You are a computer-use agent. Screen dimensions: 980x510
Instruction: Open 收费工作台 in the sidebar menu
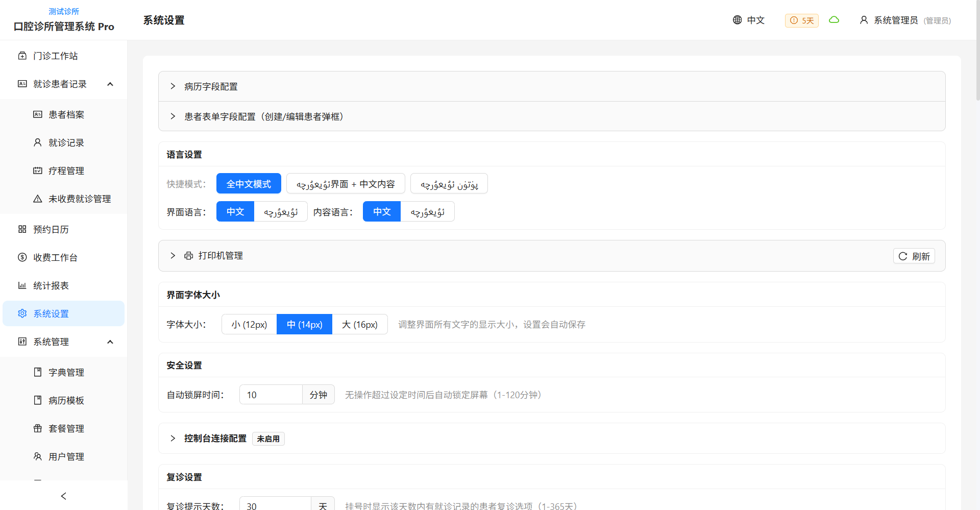(x=55, y=257)
